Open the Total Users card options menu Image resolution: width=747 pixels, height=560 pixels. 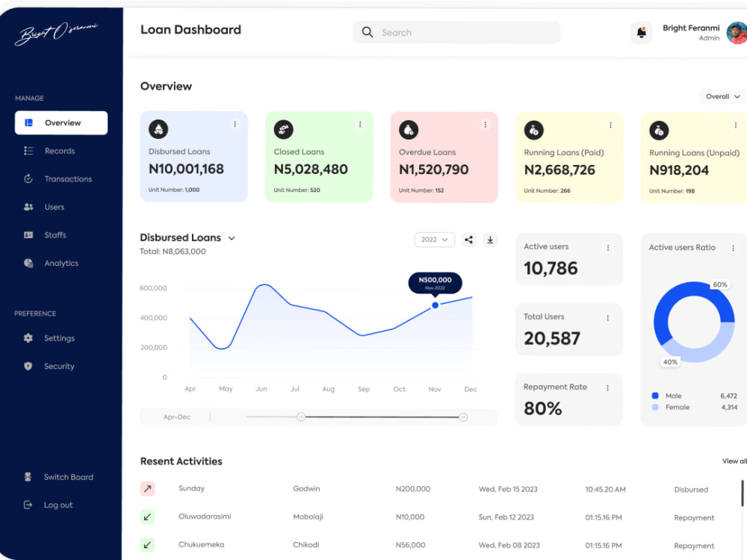point(608,317)
